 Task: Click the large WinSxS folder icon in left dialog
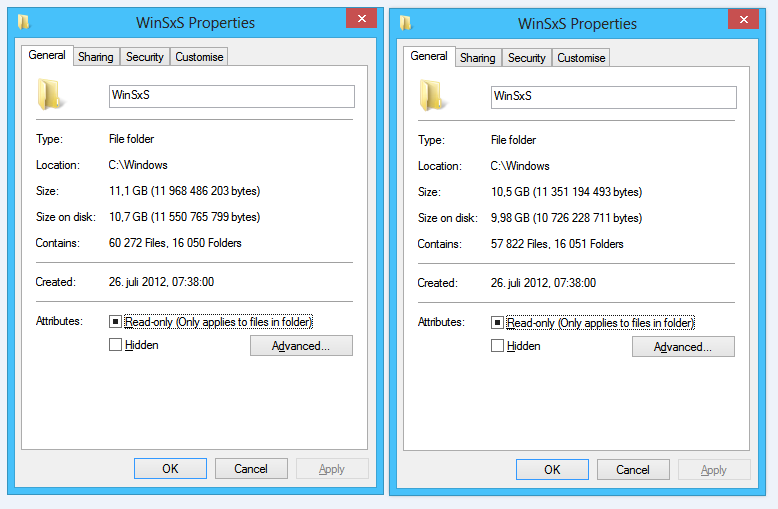50,95
